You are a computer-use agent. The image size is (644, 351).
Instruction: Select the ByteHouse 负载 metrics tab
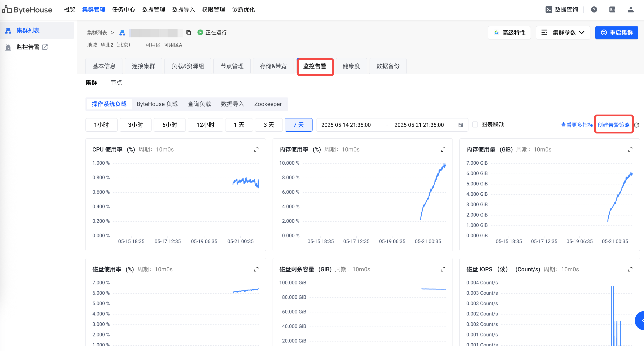tap(157, 104)
